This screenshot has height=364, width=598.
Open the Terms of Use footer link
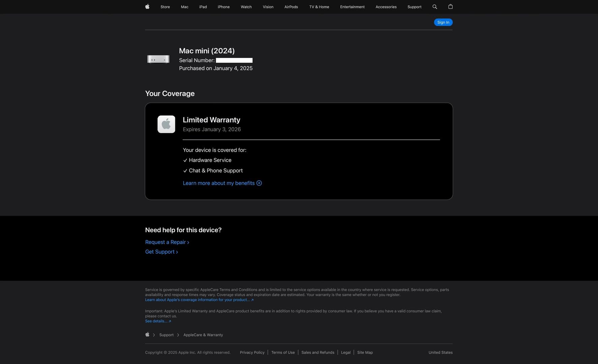point(283,352)
